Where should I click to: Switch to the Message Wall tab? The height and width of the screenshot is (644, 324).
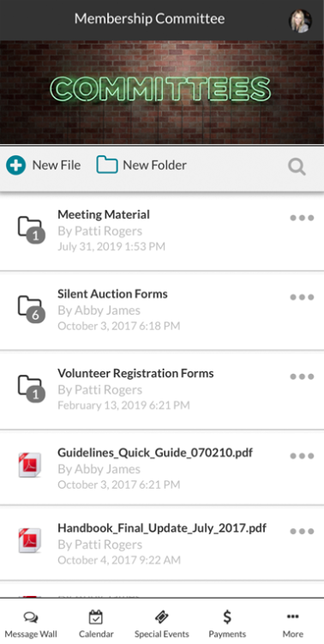(31, 624)
